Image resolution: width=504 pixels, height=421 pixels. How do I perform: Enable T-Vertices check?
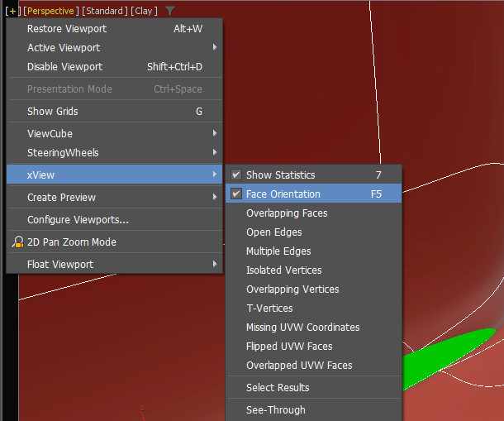314,308
